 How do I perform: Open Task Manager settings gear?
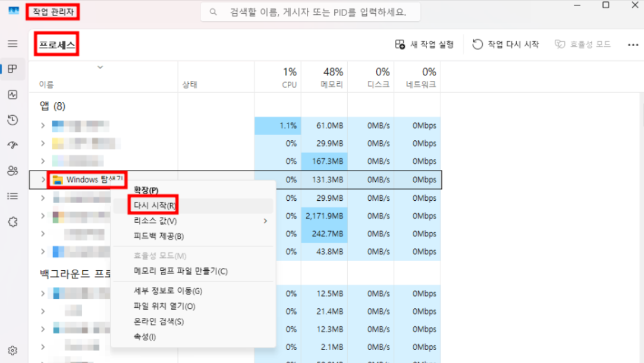(12, 350)
